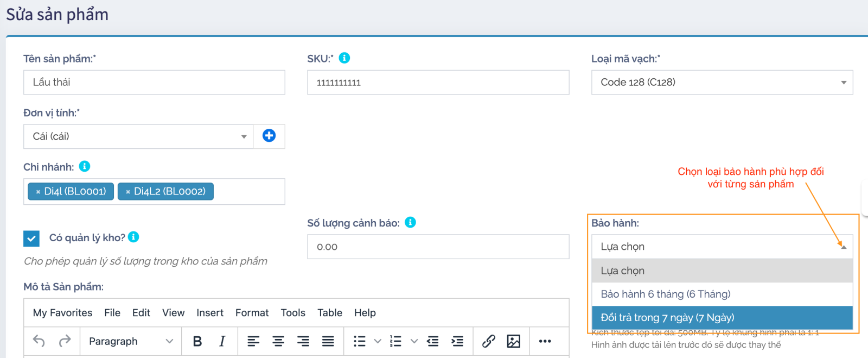Open the Format menu in editor
The height and width of the screenshot is (358, 868).
(x=252, y=313)
